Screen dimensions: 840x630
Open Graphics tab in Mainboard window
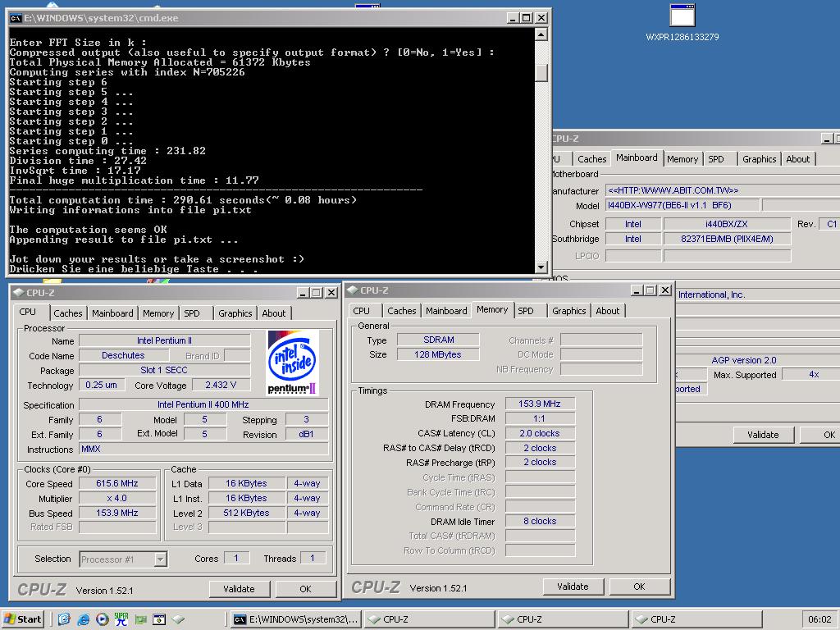(x=759, y=159)
